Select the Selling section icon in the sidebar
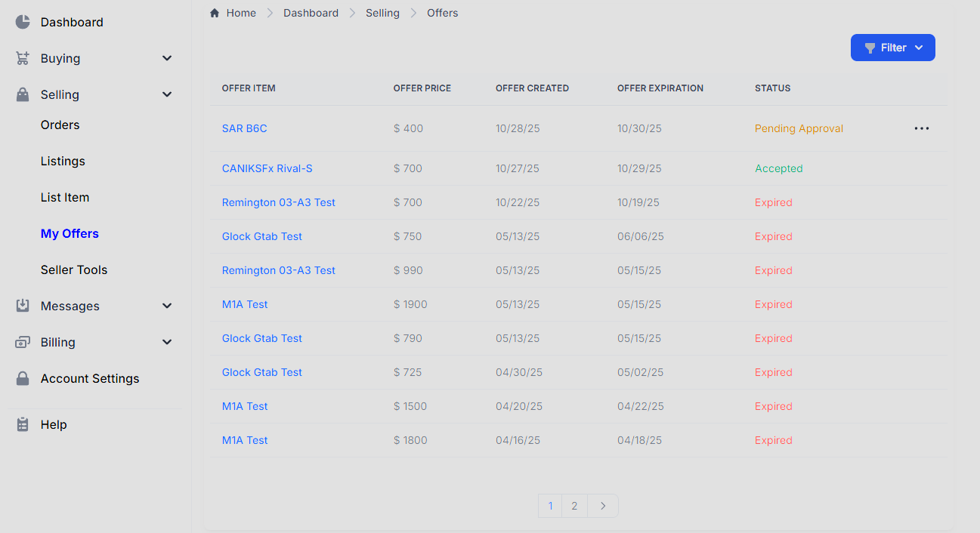 (x=23, y=94)
